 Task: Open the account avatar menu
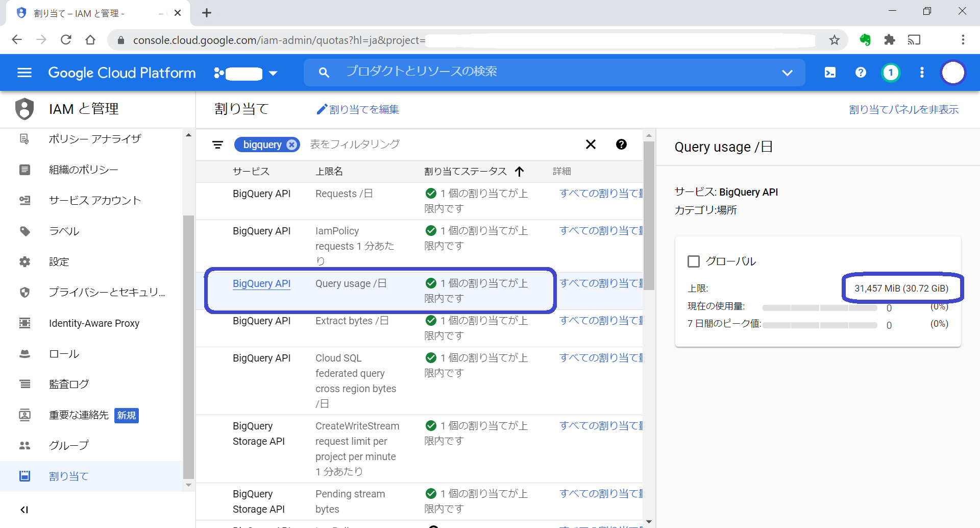[953, 73]
